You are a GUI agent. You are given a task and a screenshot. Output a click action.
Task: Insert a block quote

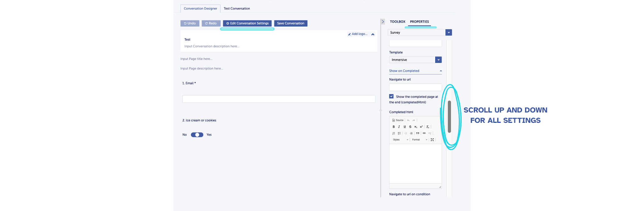click(x=418, y=133)
